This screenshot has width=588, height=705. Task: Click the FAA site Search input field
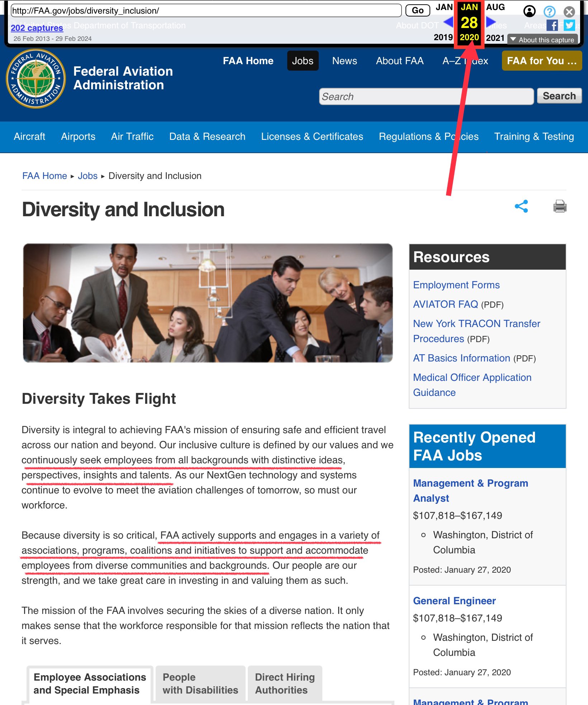click(426, 96)
